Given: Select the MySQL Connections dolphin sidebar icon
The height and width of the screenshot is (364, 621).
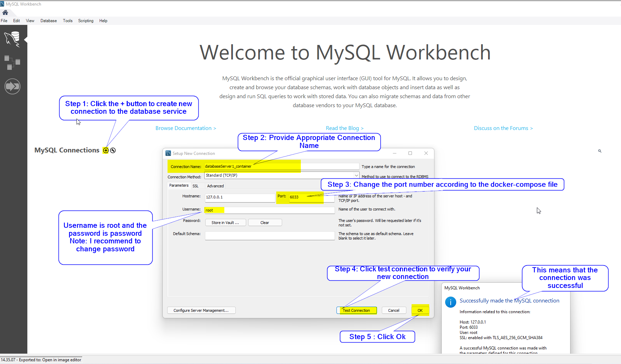Looking at the screenshot, I should 12,39.
